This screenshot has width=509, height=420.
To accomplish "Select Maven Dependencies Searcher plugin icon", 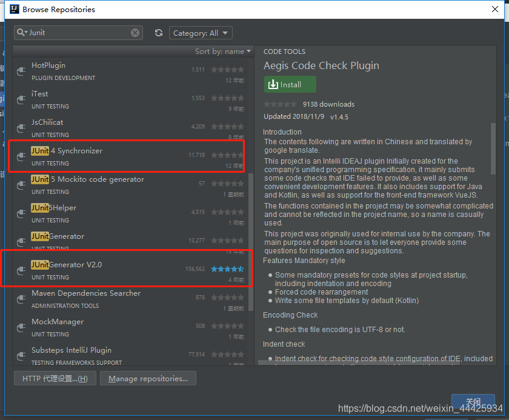I will pos(21,299).
